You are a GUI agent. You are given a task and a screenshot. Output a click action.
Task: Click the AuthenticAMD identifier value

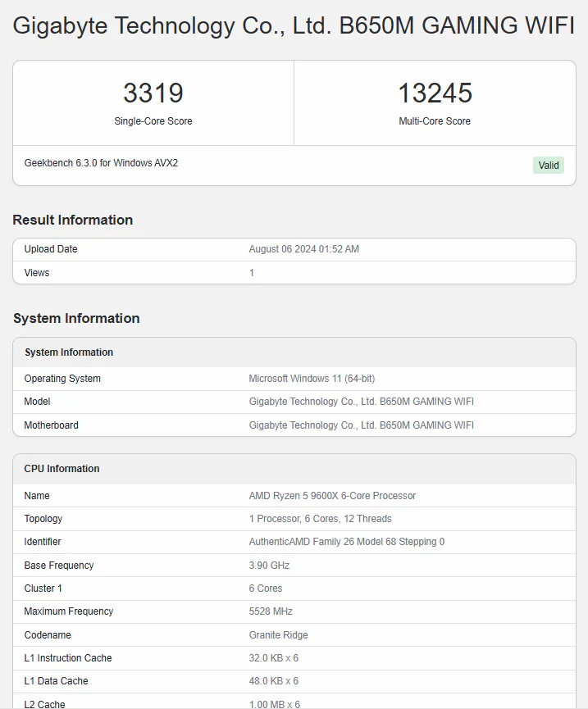coord(346,542)
